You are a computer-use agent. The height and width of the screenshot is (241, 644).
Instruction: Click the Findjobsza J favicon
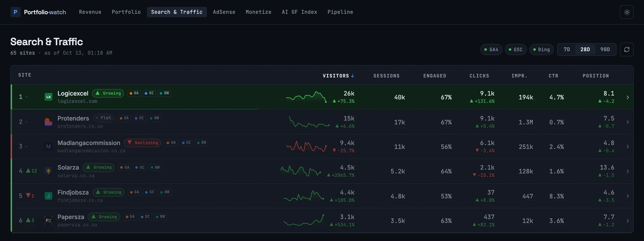click(x=48, y=196)
